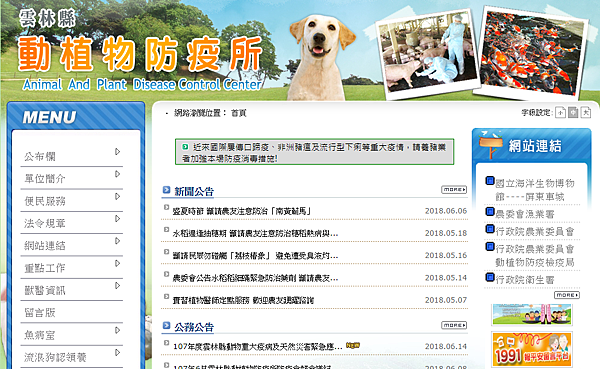Screen dimensions: 600x369
Task: Expand arrow beside 法令規章 in menu
Action: tap(117, 219)
